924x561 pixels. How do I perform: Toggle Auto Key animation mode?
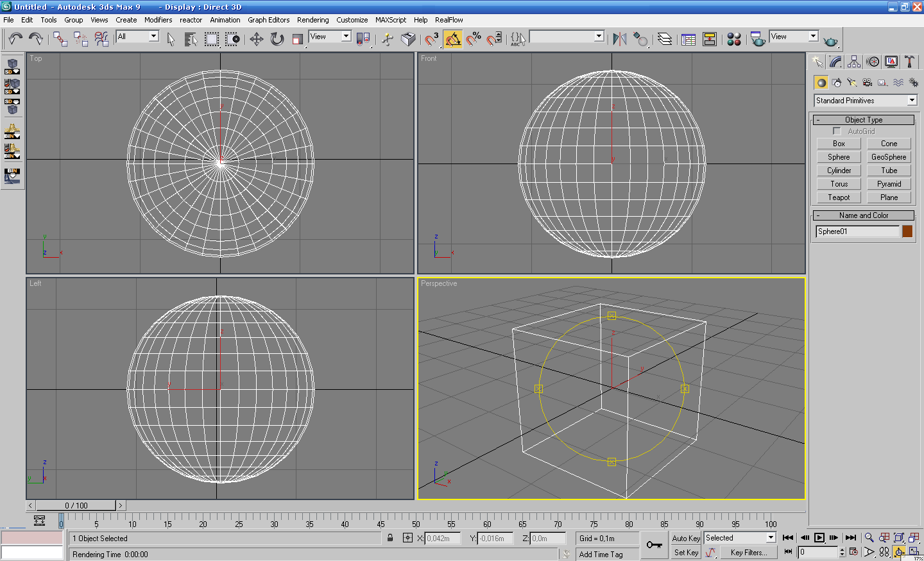tap(686, 539)
